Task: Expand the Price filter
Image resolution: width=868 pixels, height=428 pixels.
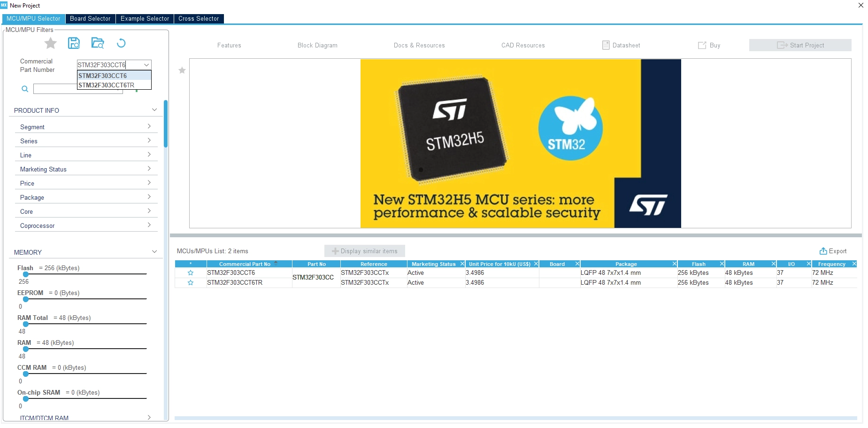Action: coord(149,183)
